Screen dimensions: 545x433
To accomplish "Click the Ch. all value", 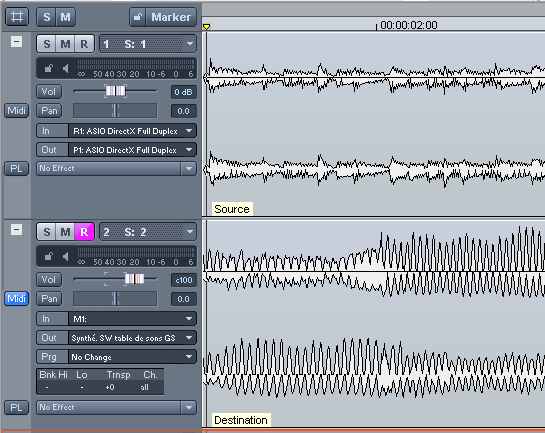I will click(x=144, y=387).
